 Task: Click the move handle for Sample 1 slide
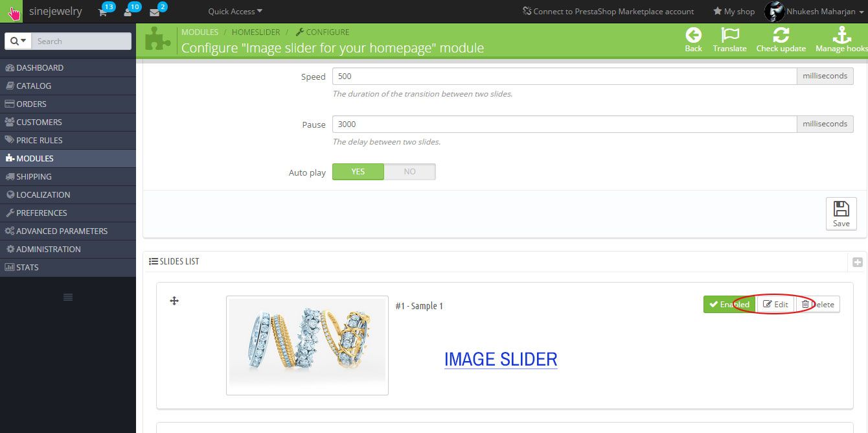(174, 301)
